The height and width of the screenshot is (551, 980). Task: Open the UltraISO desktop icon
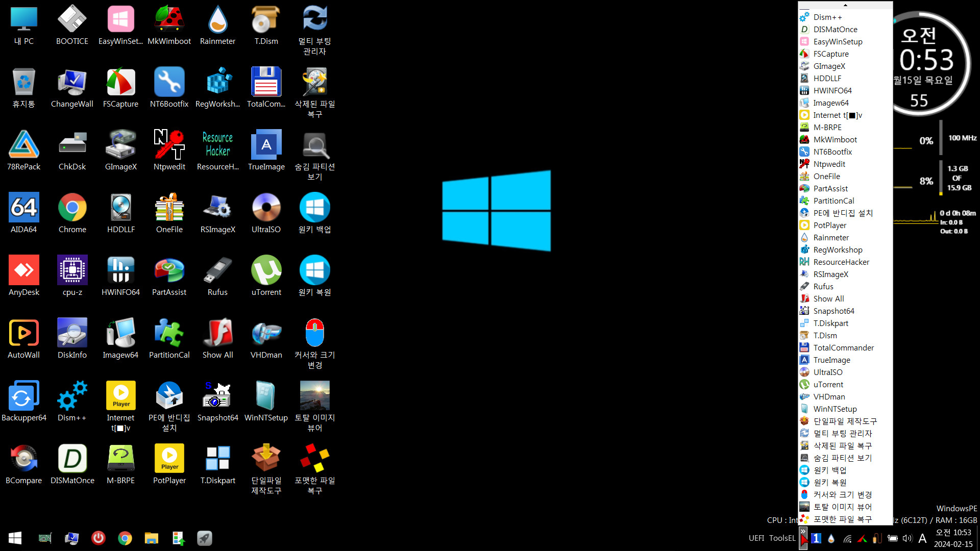pos(266,214)
